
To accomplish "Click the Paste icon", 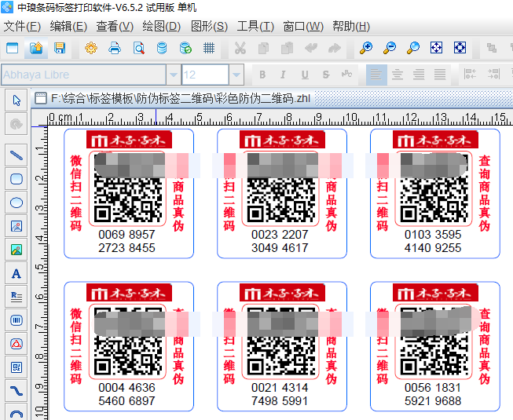I will point(287,48).
